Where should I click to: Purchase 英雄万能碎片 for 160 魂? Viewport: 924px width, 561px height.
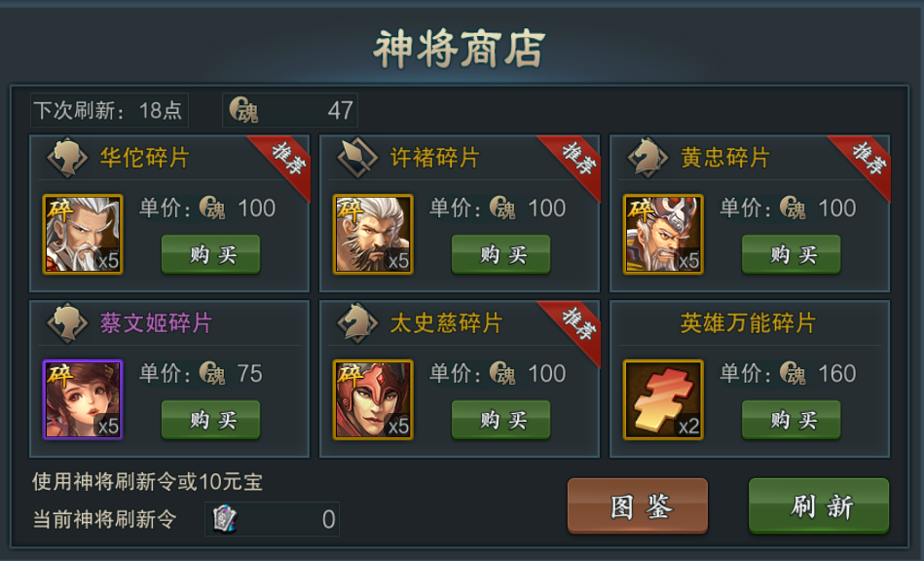coord(792,420)
